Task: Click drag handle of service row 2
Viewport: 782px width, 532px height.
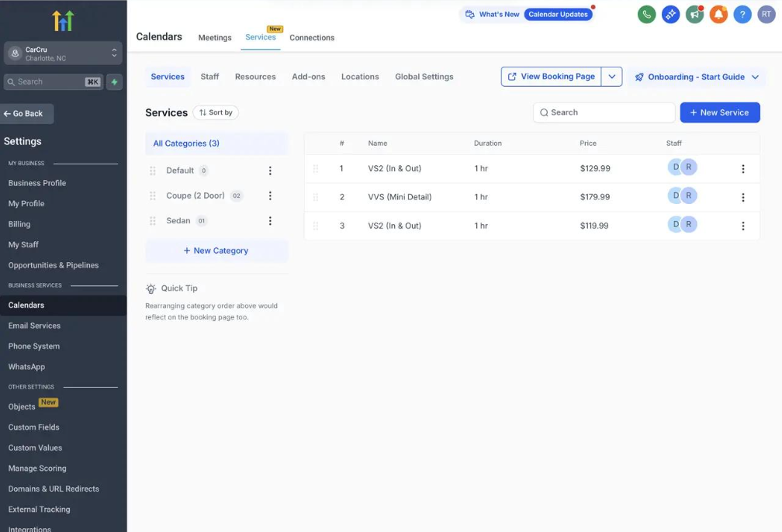Action: [316, 197]
